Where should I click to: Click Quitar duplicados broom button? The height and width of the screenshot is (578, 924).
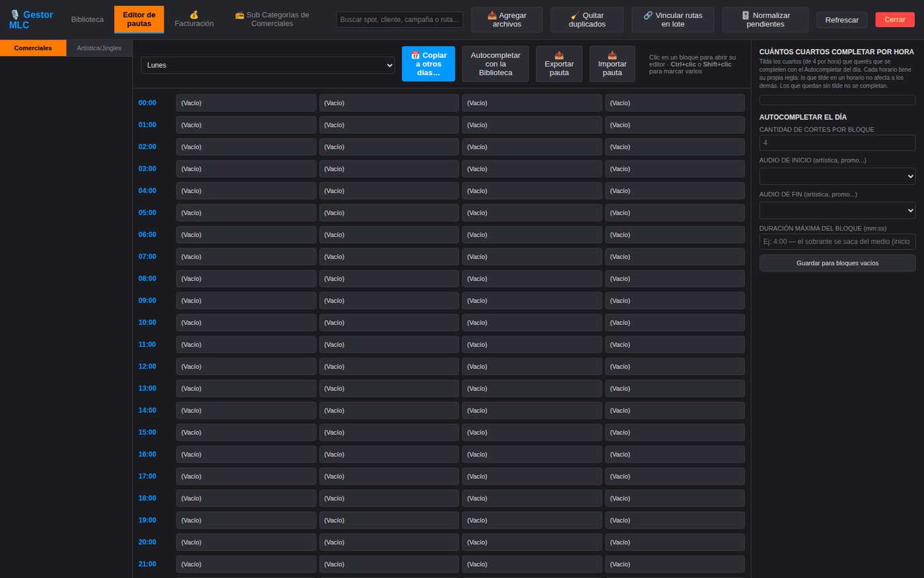(587, 20)
